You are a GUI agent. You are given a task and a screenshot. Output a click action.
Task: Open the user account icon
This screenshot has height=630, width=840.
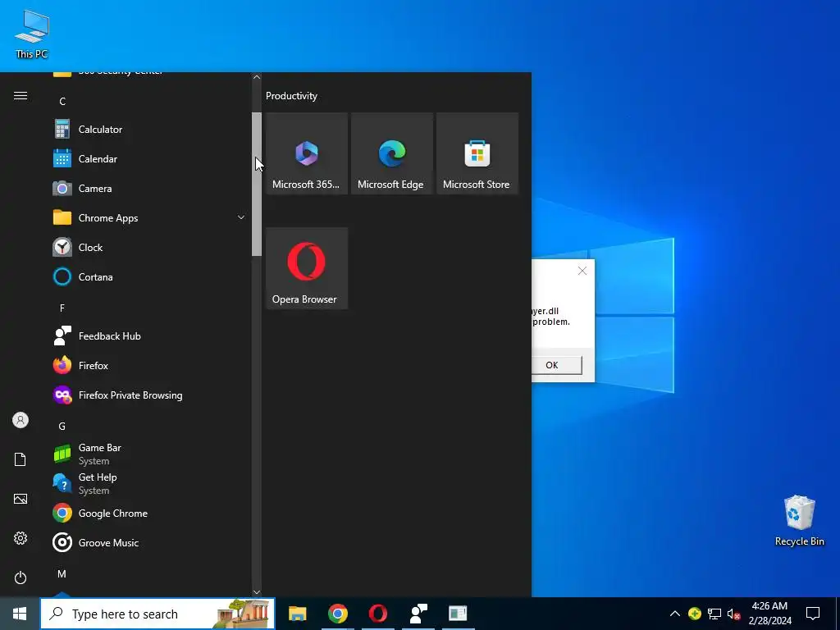21,420
